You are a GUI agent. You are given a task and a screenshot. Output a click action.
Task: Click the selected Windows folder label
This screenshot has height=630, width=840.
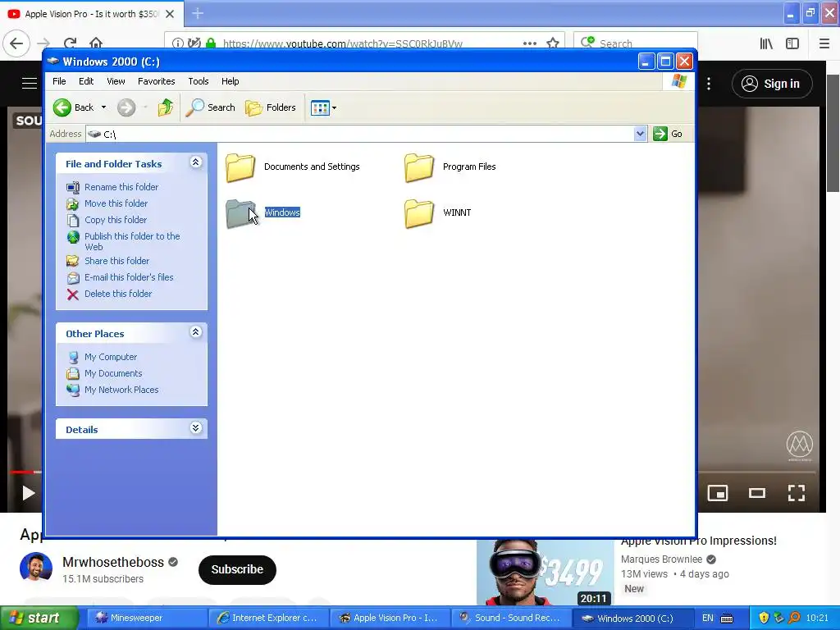point(282,212)
